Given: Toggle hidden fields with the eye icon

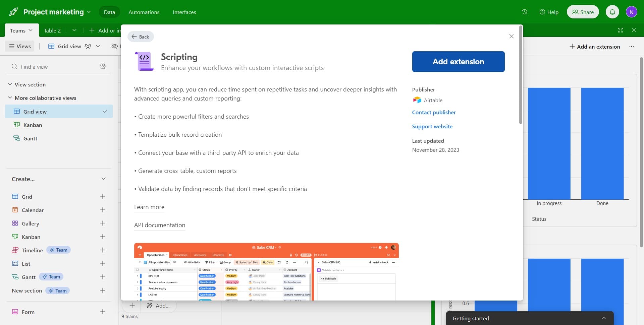Looking at the screenshot, I should [x=114, y=46].
